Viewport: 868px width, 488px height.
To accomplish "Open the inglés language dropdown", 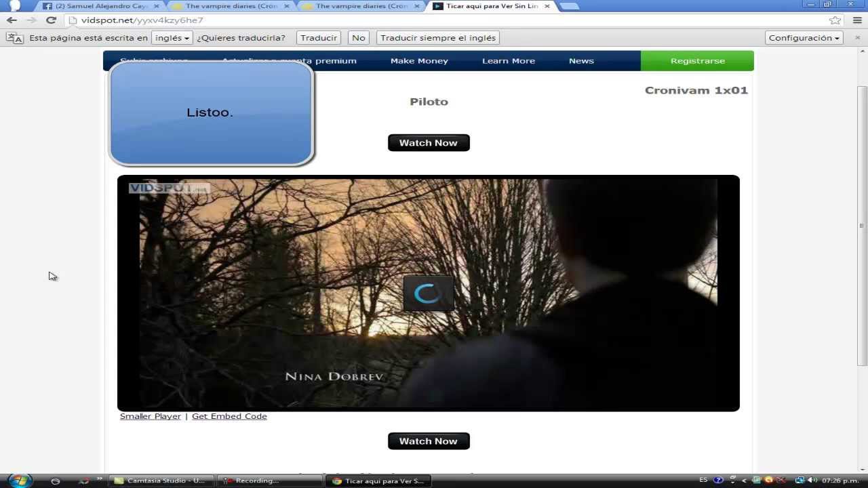I will point(172,38).
